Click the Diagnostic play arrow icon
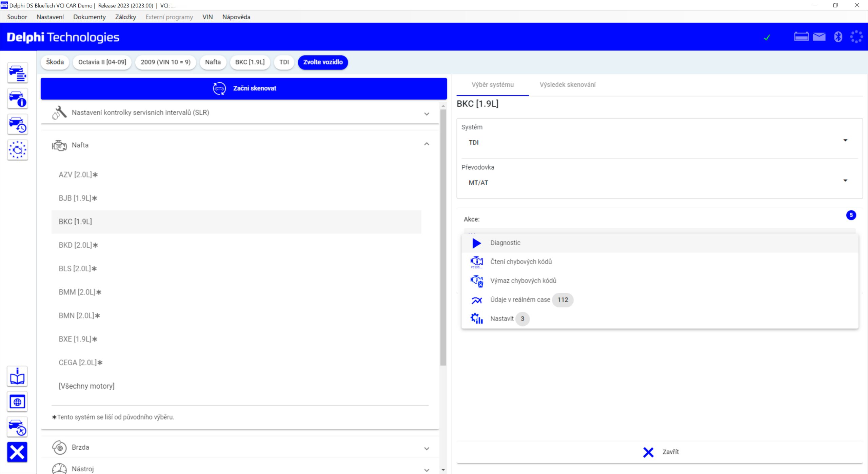Image resolution: width=868 pixels, height=474 pixels. 477,243
